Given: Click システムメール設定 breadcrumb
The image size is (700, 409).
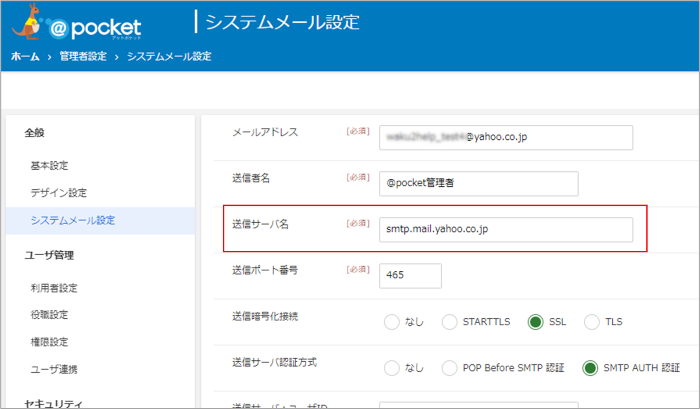Looking at the screenshot, I should pyautogui.click(x=169, y=57).
